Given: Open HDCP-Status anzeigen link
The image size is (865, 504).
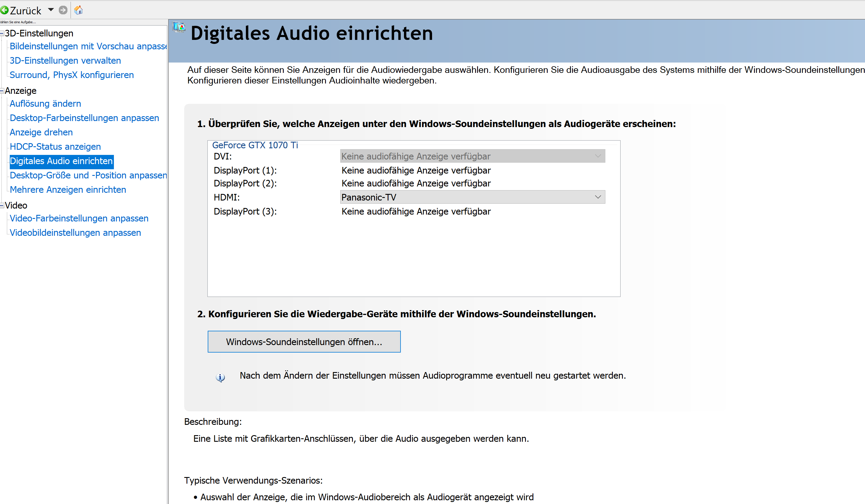Looking at the screenshot, I should [55, 147].
